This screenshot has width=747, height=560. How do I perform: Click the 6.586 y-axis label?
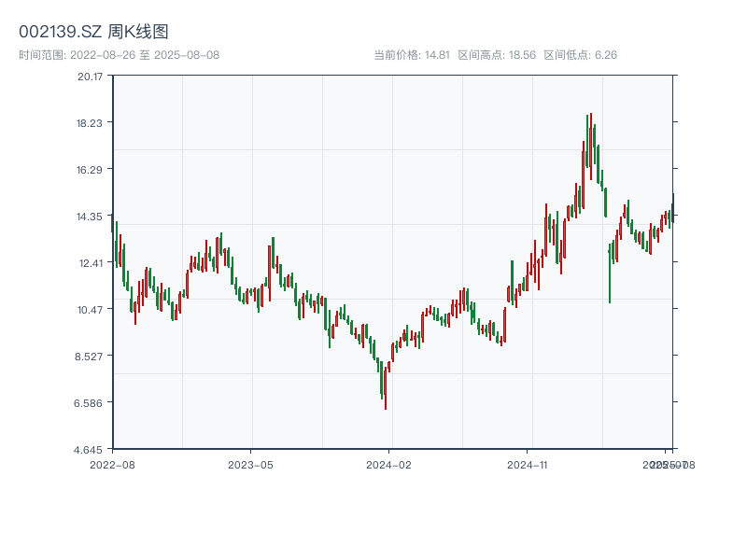coord(91,403)
